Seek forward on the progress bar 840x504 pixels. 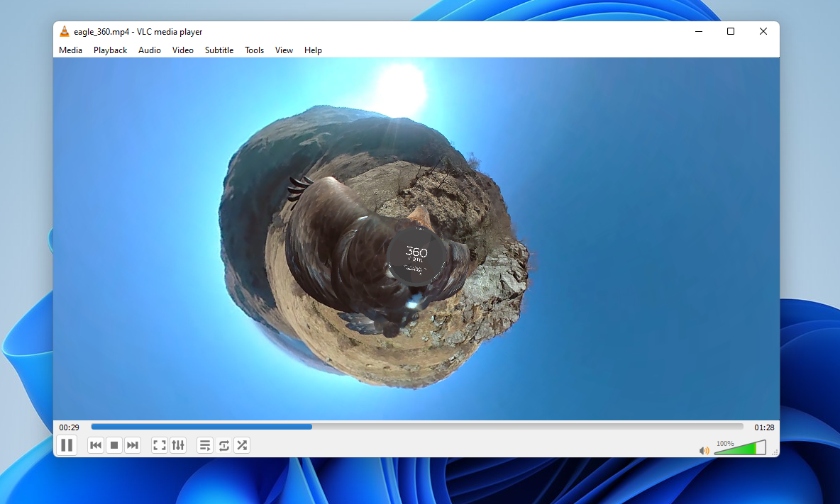tap(497, 426)
